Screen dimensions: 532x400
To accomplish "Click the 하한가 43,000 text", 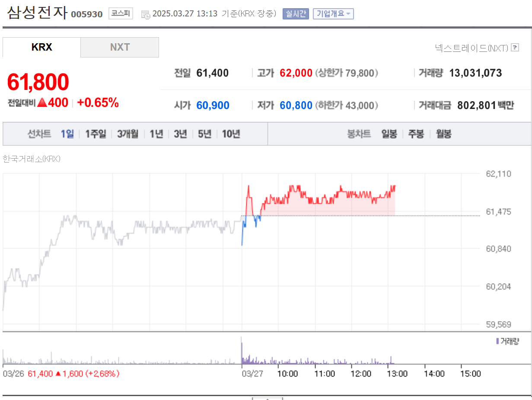I will [347, 105].
